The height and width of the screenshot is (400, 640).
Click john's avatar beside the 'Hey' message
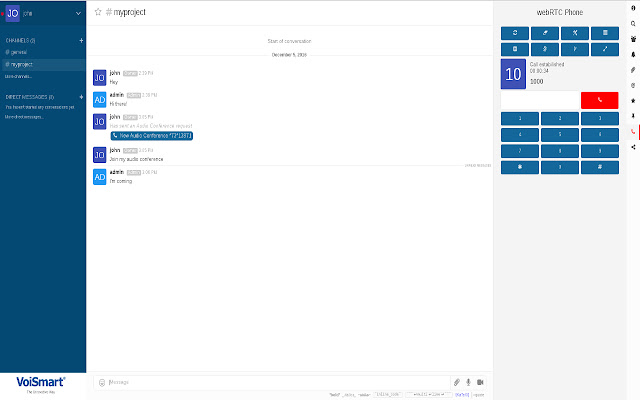pos(100,78)
